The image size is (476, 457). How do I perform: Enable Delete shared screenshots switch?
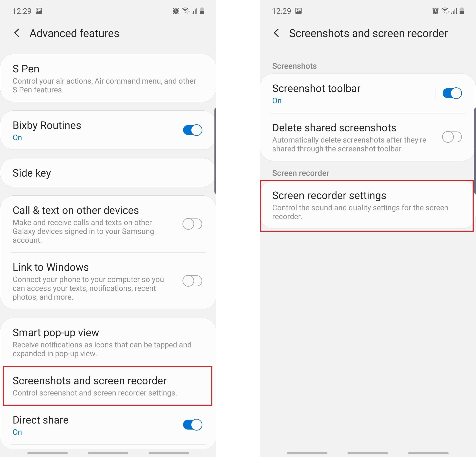[x=452, y=137]
